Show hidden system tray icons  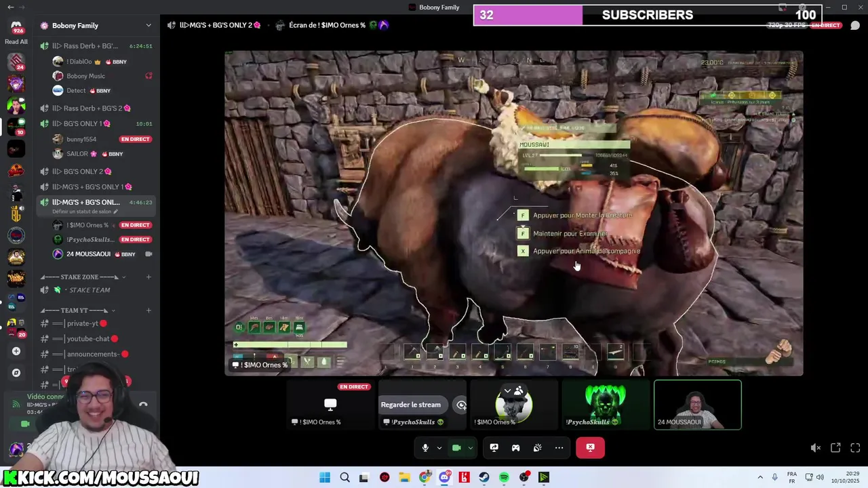[x=760, y=477]
